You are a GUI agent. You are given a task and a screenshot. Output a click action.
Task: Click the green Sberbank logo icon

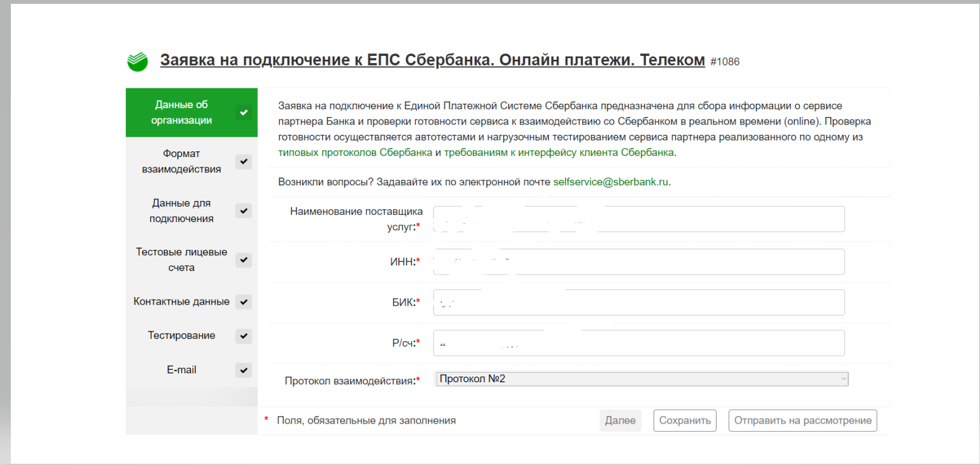coord(137,60)
